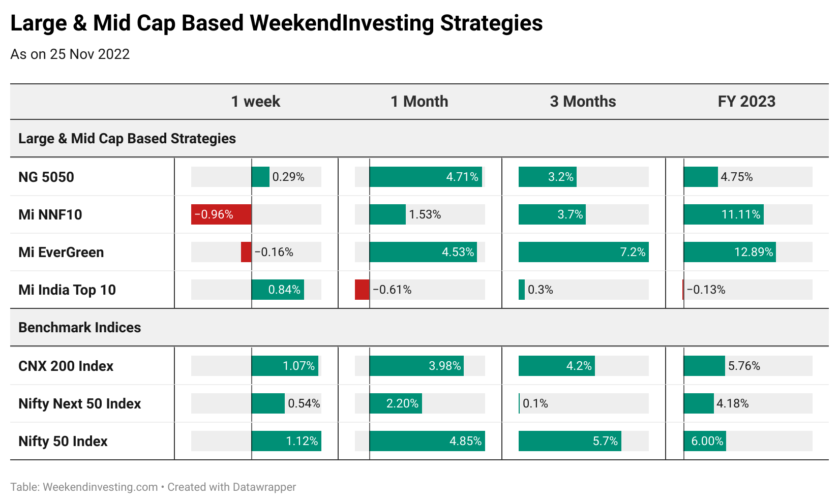The image size is (839, 504).
Task: Click the "Created with Datawrapper" credit
Action: tap(232, 487)
